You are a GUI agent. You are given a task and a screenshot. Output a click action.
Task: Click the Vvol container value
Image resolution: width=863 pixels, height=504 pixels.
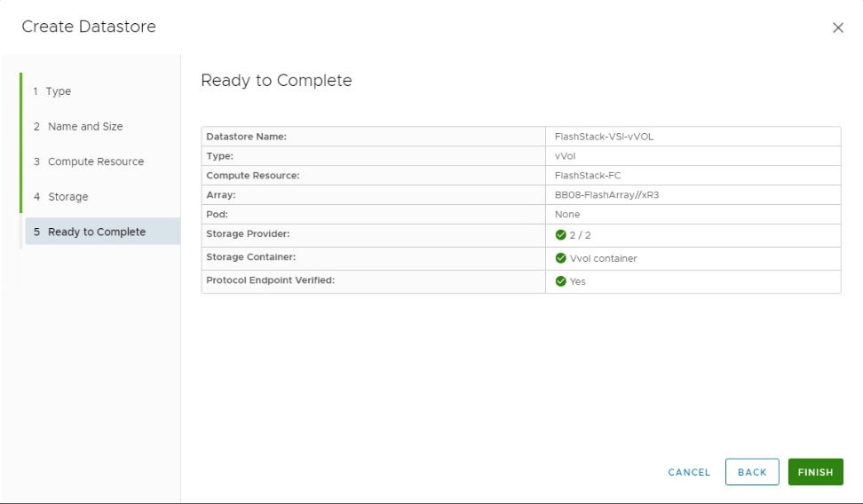(603, 258)
